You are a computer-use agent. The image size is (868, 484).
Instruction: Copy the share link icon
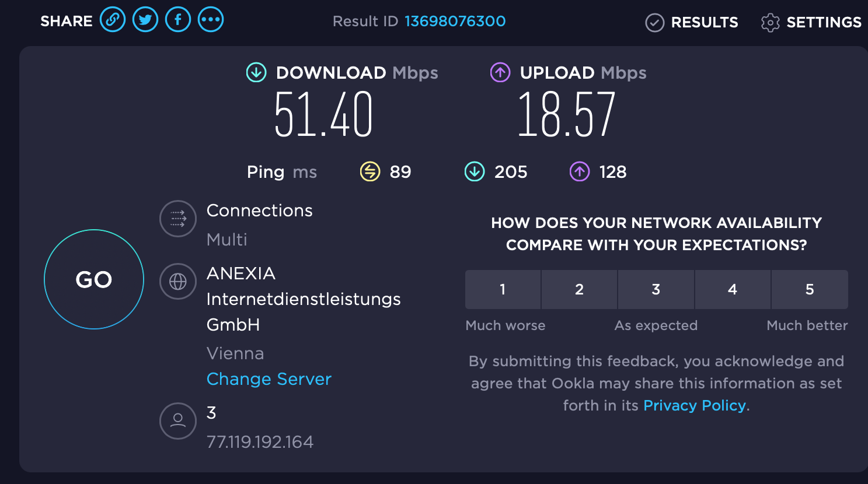113,20
